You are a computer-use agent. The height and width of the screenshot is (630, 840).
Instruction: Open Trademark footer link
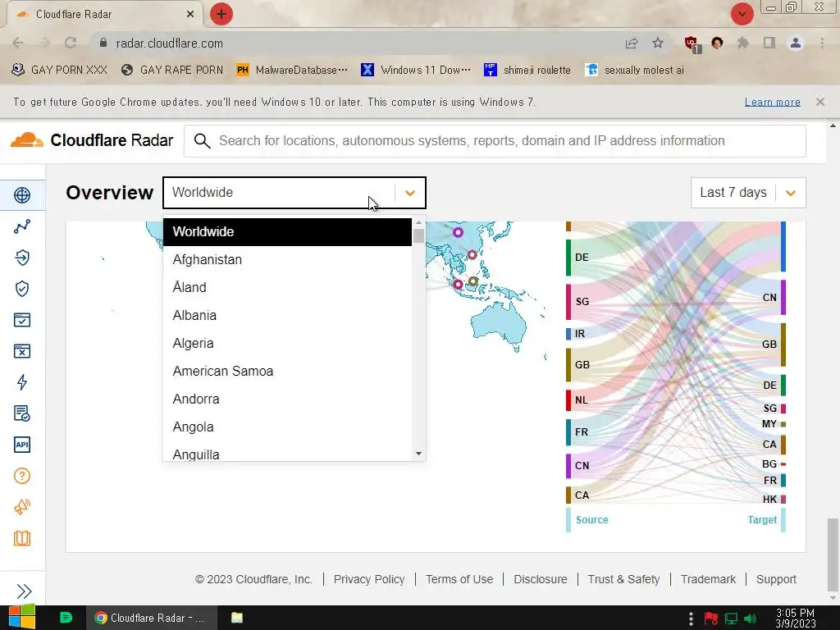pos(708,579)
